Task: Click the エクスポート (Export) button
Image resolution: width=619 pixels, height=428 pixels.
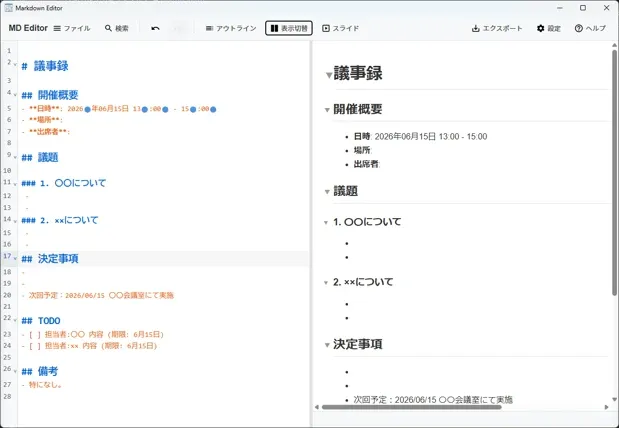Action: coord(497,29)
